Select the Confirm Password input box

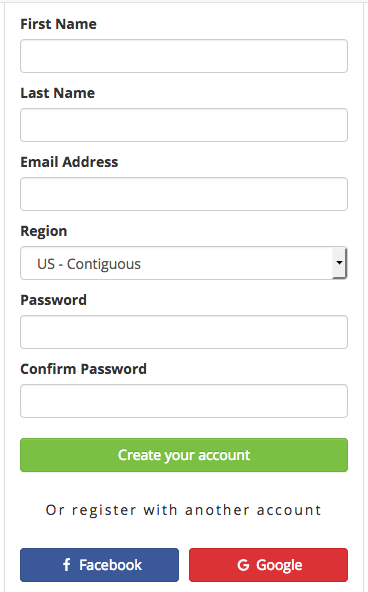184,401
